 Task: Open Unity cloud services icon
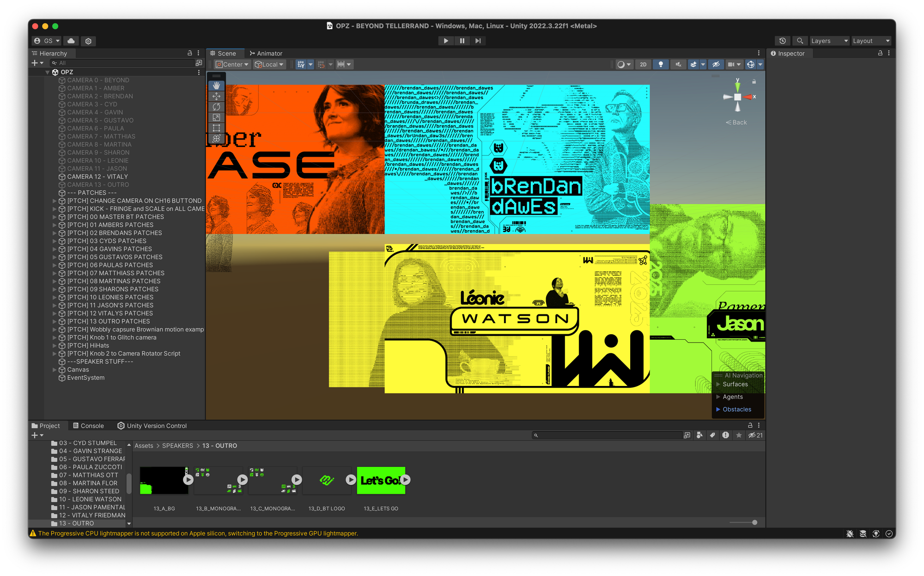coord(71,41)
